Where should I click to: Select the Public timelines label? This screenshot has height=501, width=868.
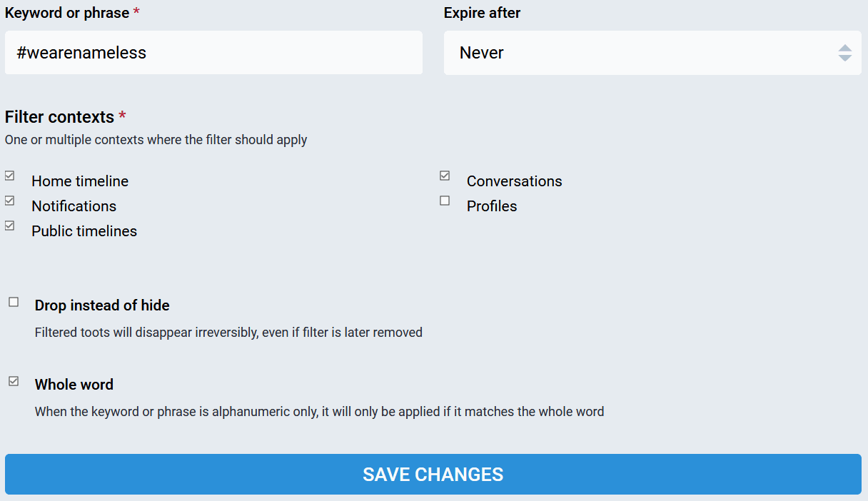pyautogui.click(x=84, y=231)
